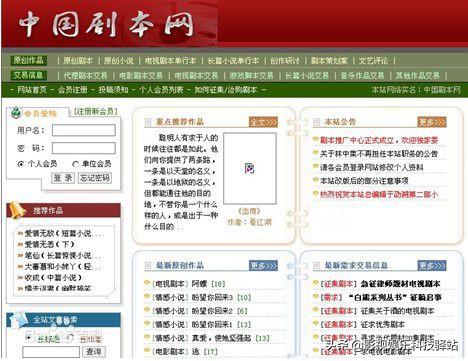Open the 电视剧本单行本 menu item
Viewport: 468px width, 361px height.
170,60
